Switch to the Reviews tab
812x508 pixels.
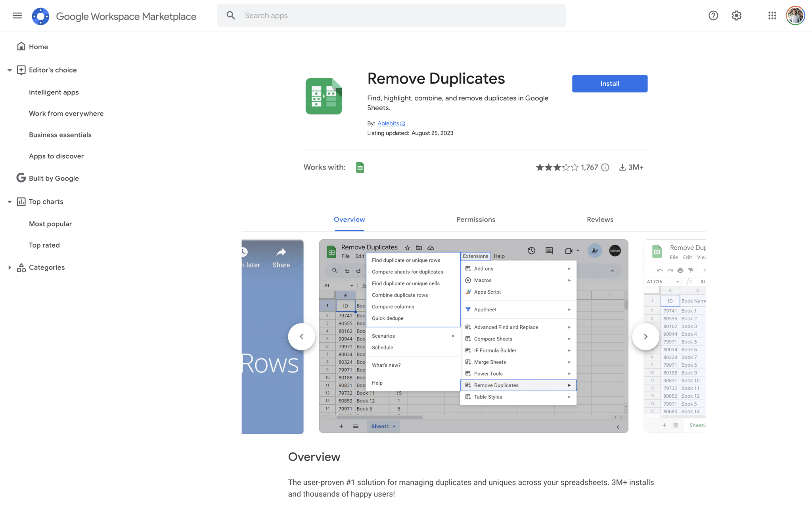tap(600, 219)
